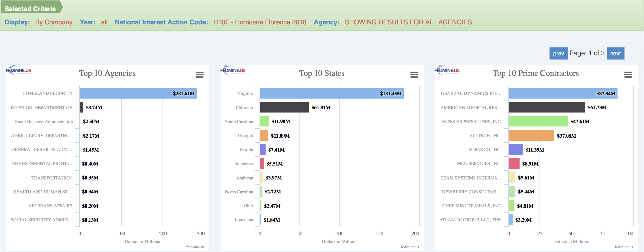Click the Fedmine.us logo on the States chart
Viewport: 644px width, 252px height.
(x=233, y=70)
